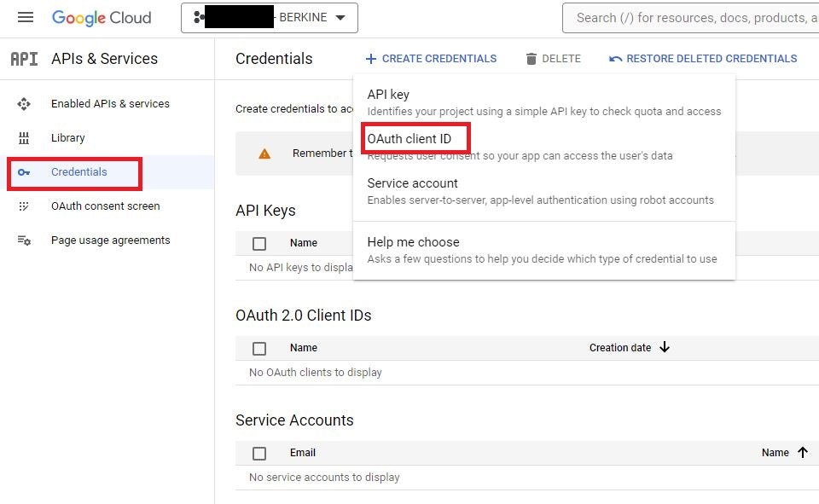Choose OAuth client ID menu option

[x=544, y=147]
